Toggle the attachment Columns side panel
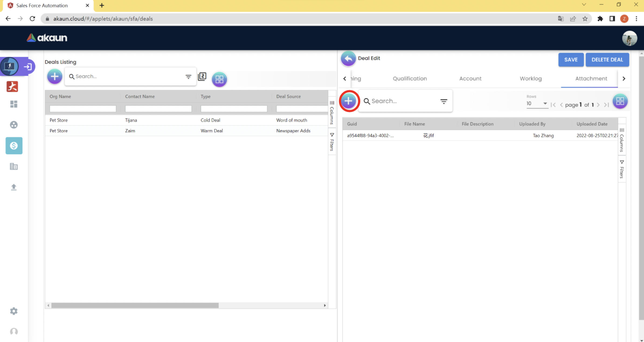Screen dimensions: 644x342 click(x=622, y=140)
